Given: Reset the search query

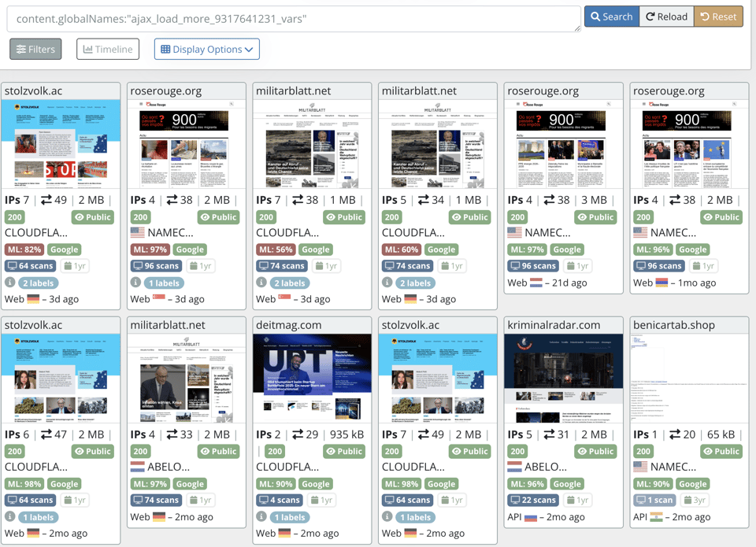Looking at the screenshot, I should pyautogui.click(x=717, y=17).
